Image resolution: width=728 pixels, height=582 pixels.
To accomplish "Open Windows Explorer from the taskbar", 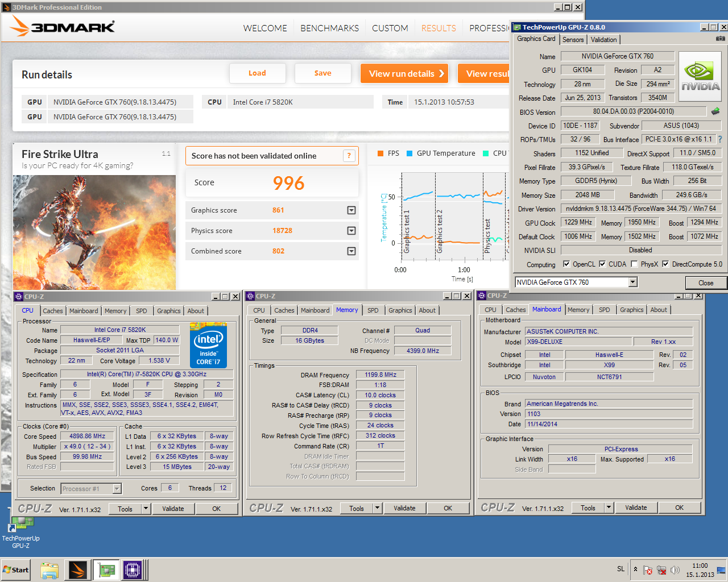I will coord(49,570).
